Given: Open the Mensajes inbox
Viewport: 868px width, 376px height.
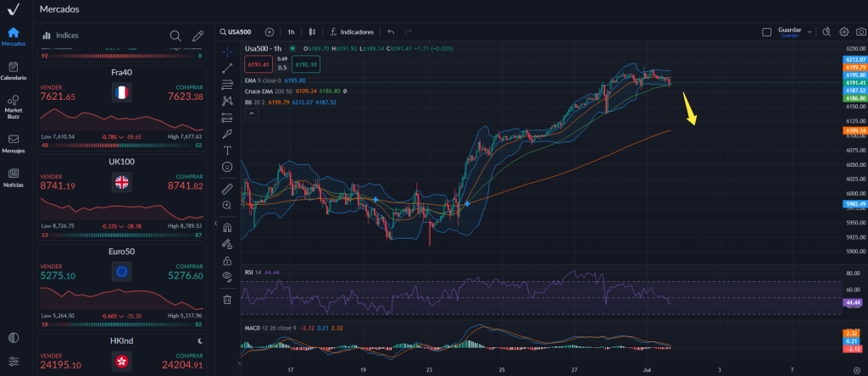Looking at the screenshot, I should [14, 144].
